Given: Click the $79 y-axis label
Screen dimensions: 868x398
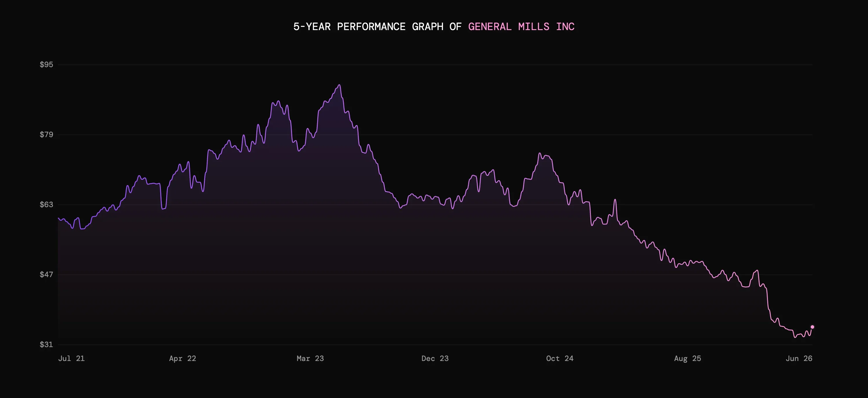Looking at the screenshot, I should point(47,134).
